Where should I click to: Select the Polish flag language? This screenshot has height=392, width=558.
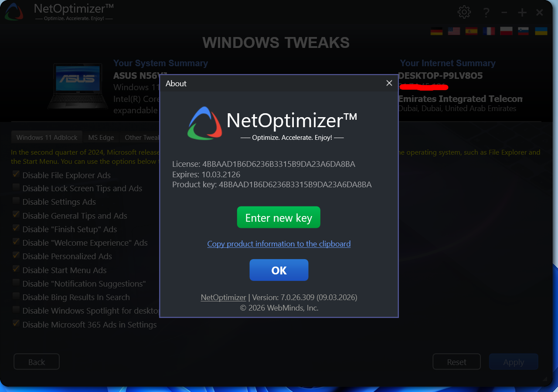[x=506, y=31]
